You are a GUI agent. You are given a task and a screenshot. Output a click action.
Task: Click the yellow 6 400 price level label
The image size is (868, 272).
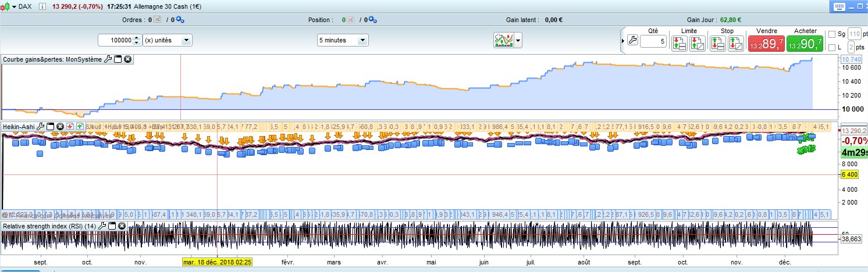(851, 174)
